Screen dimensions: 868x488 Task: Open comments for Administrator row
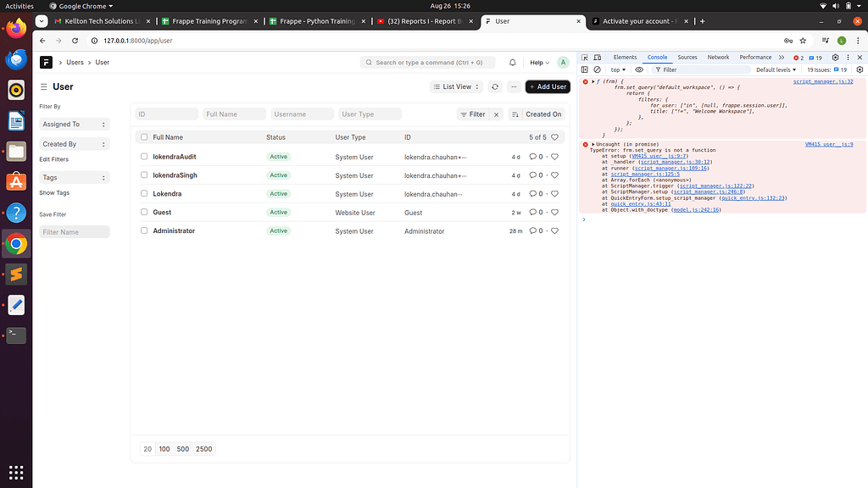click(536, 230)
